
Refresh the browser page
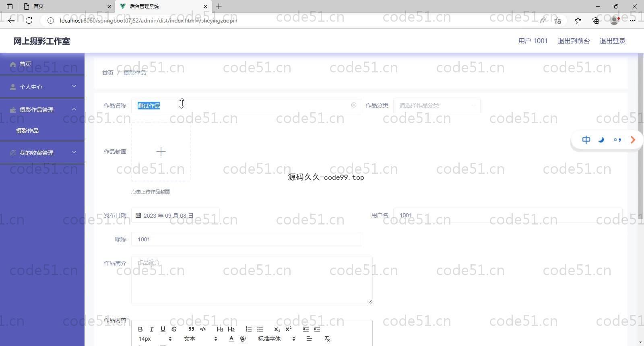pos(29,20)
